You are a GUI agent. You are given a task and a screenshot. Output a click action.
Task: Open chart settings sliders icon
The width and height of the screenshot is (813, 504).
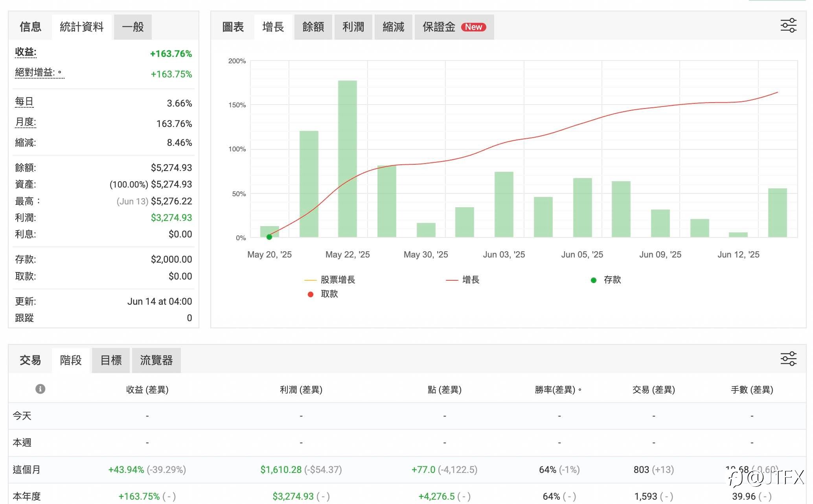pos(788,26)
